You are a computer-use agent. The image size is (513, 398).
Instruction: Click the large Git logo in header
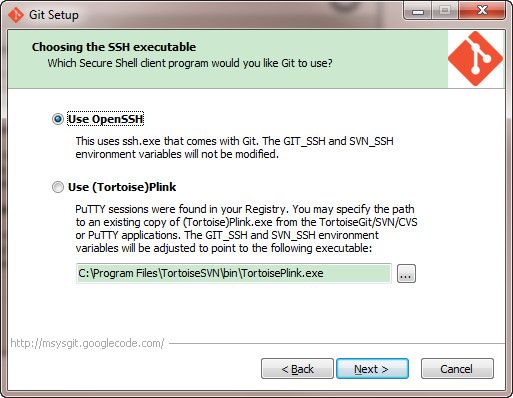tap(475, 59)
